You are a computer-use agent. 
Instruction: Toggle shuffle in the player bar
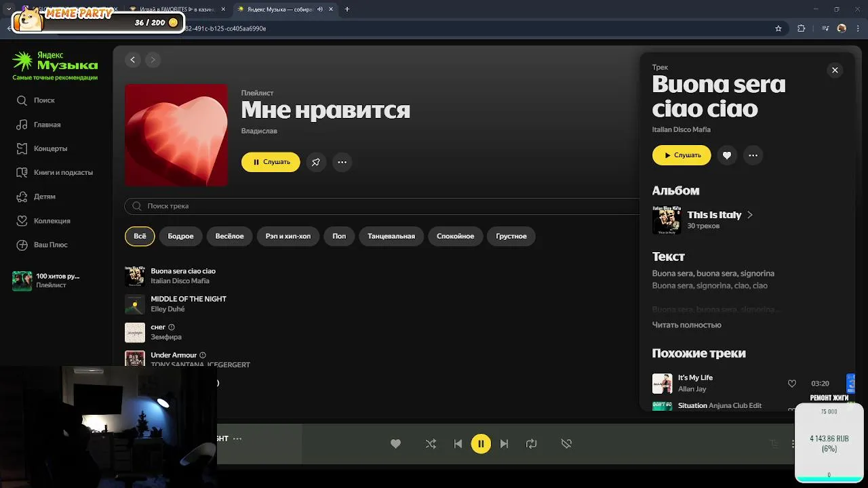[x=431, y=443]
